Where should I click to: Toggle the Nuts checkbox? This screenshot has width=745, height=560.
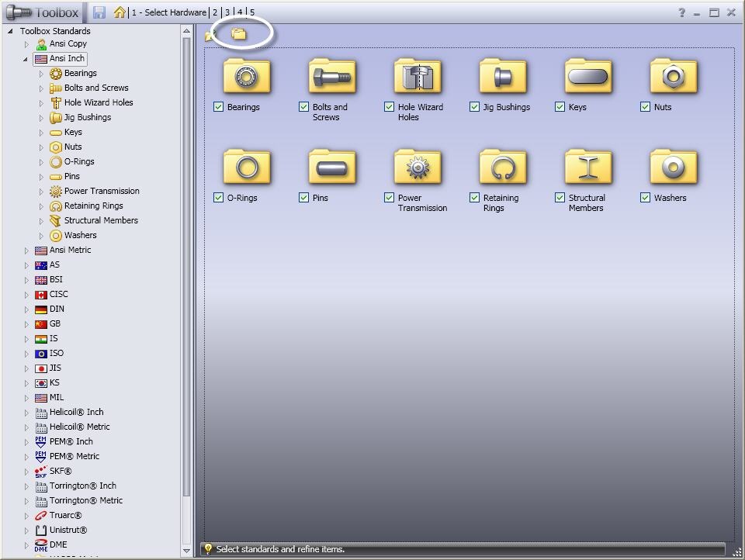pyautogui.click(x=645, y=107)
